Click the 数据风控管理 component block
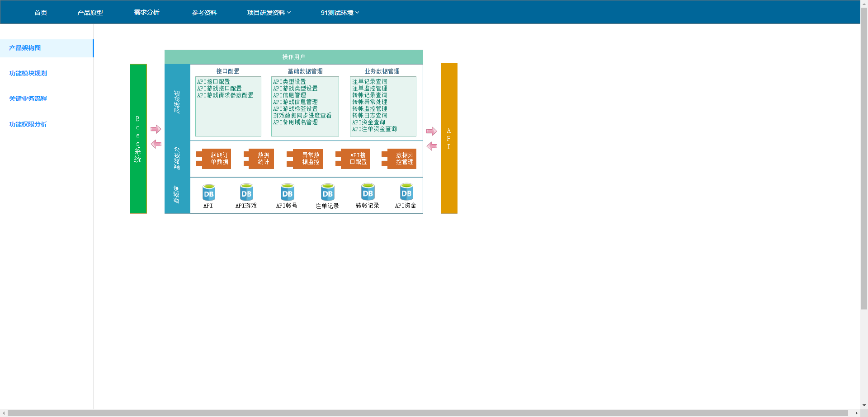The image size is (868, 417). point(399,159)
